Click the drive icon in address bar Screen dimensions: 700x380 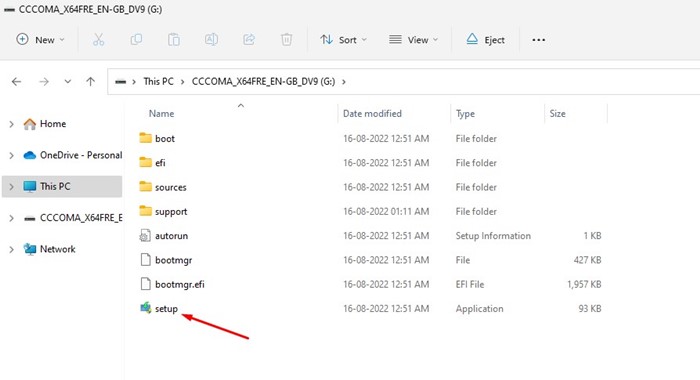120,82
